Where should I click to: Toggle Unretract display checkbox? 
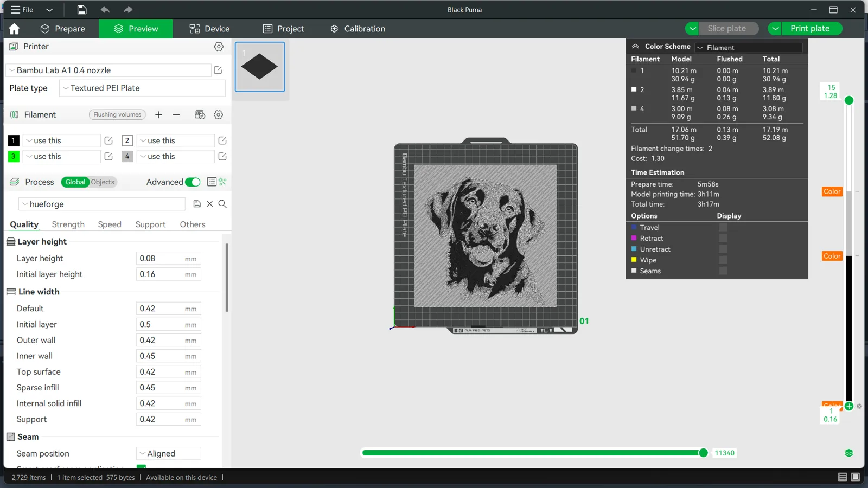coord(723,249)
